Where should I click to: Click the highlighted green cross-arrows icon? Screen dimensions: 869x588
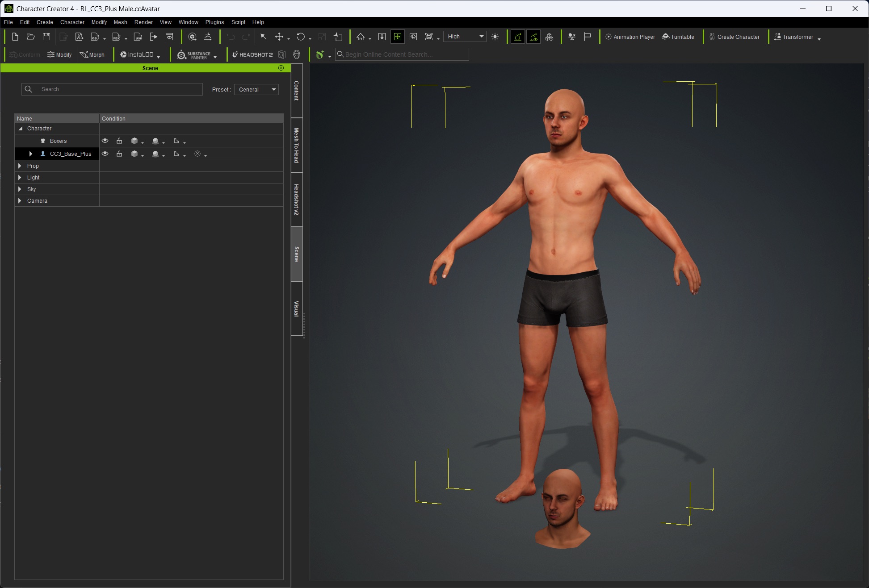[398, 37]
